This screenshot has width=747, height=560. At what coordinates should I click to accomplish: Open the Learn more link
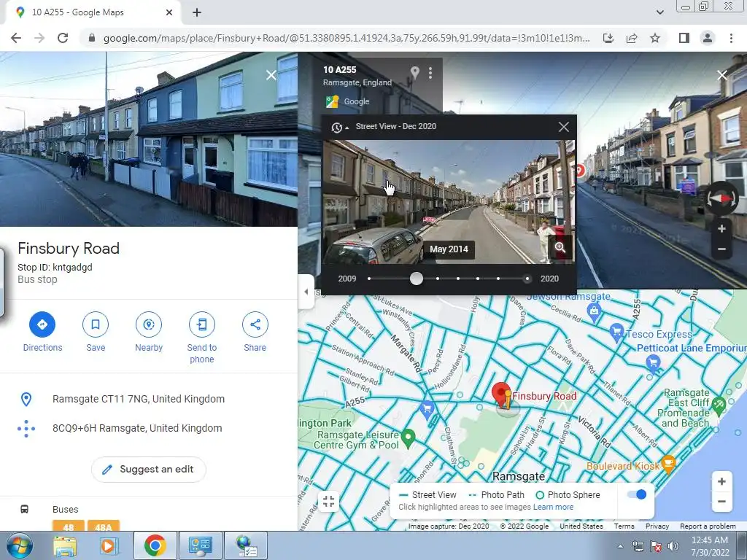553,507
